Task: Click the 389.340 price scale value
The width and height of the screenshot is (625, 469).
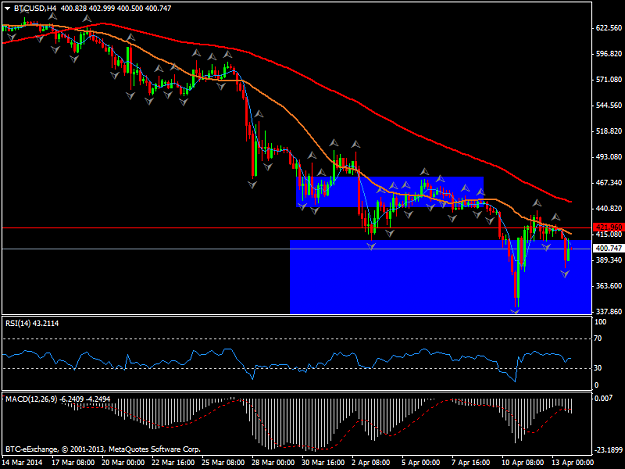Action: (609, 260)
